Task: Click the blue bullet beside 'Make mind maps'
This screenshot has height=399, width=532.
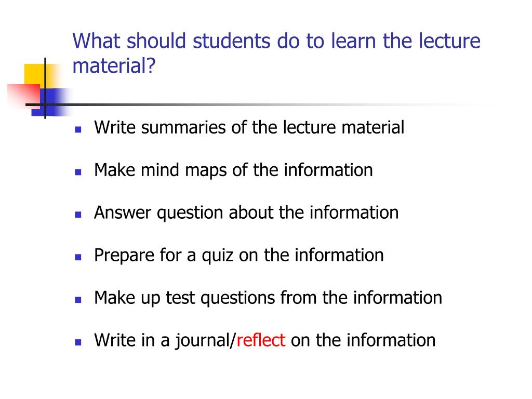Action: [78, 172]
